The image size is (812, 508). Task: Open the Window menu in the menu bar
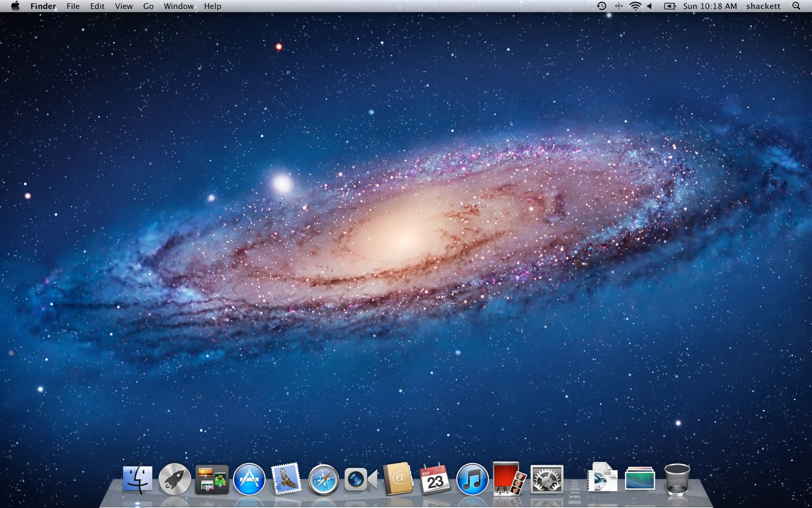point(178,6)
